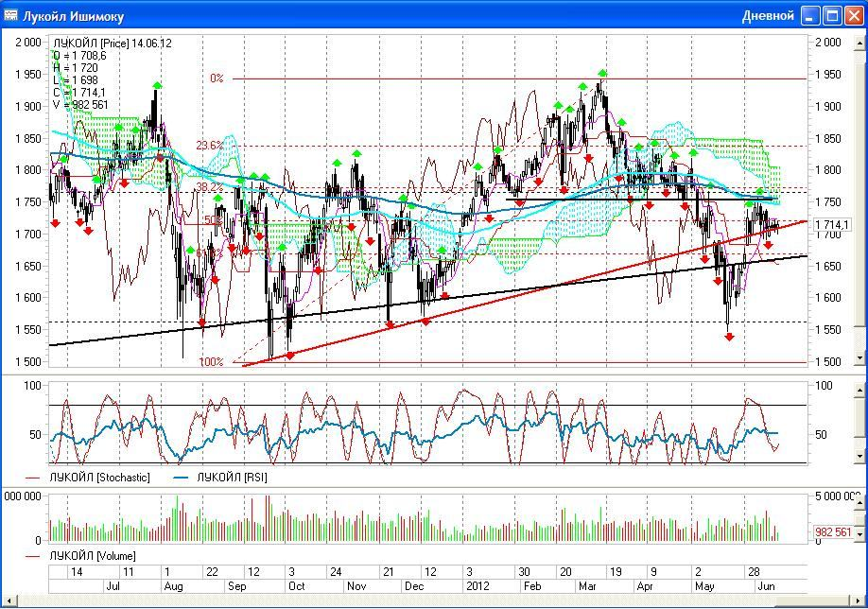
Task: Click the Feb month label on time axis
Action: point(532,585)
